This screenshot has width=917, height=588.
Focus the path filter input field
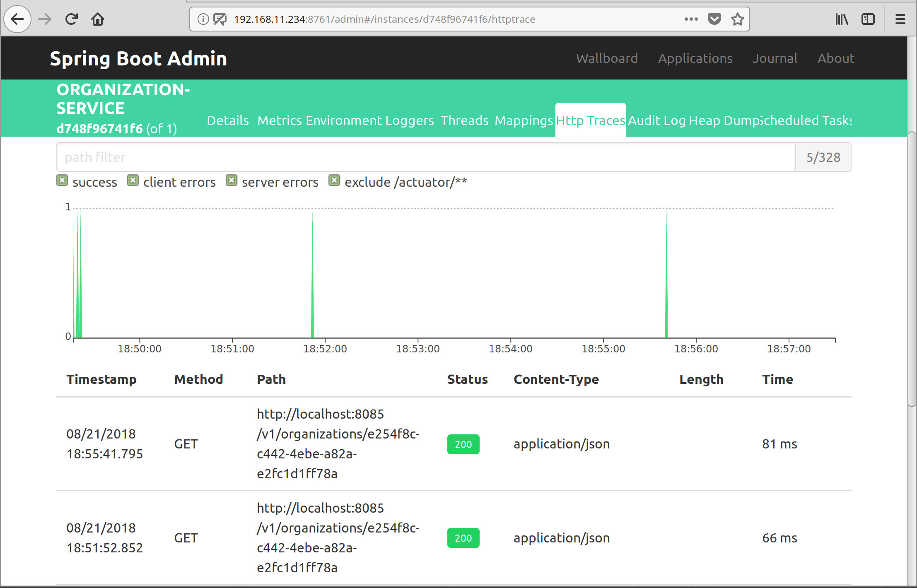pyautogui.click(x=426, y=157)
